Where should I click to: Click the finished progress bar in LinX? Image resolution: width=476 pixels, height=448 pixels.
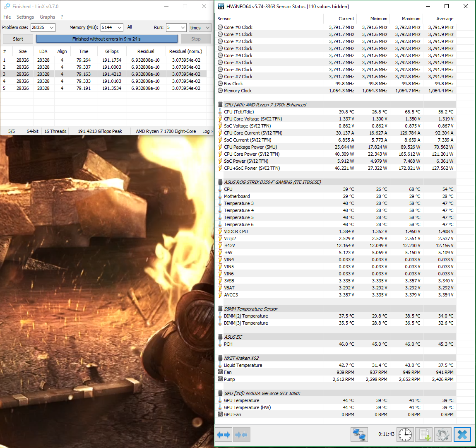tap(107, 39)
